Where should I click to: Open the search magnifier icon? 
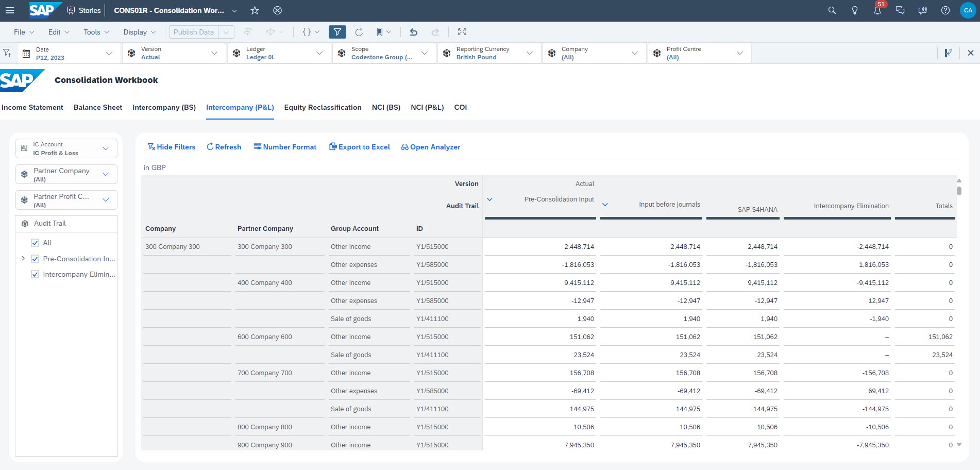[x=832, y=10]
